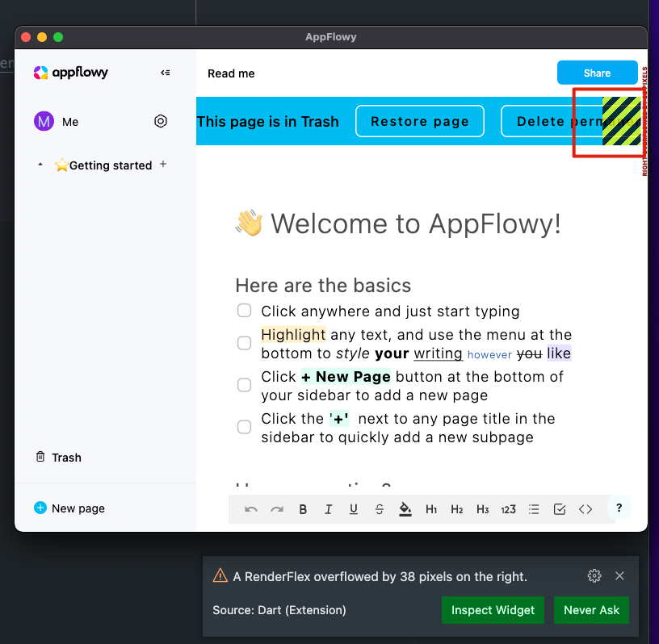659x644 pixels.
Task: Insert a checkbox to-do item
Action: [560, 509]
